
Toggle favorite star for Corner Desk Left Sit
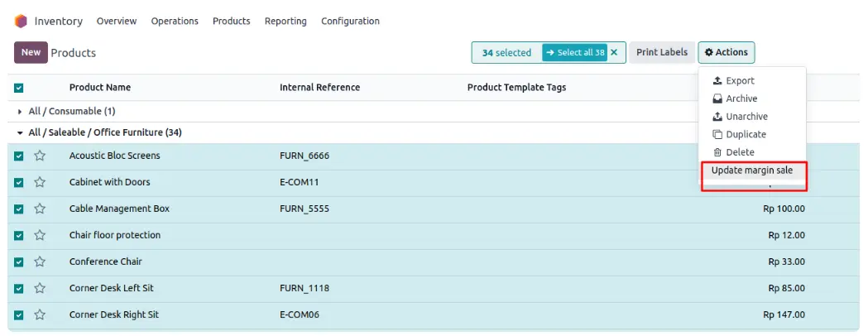[x=40, y=288]
